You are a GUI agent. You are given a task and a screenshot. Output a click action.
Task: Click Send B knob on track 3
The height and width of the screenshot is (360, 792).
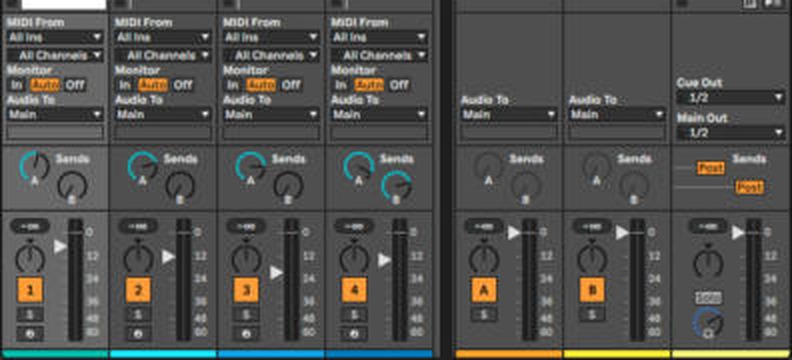pos(289,185)
